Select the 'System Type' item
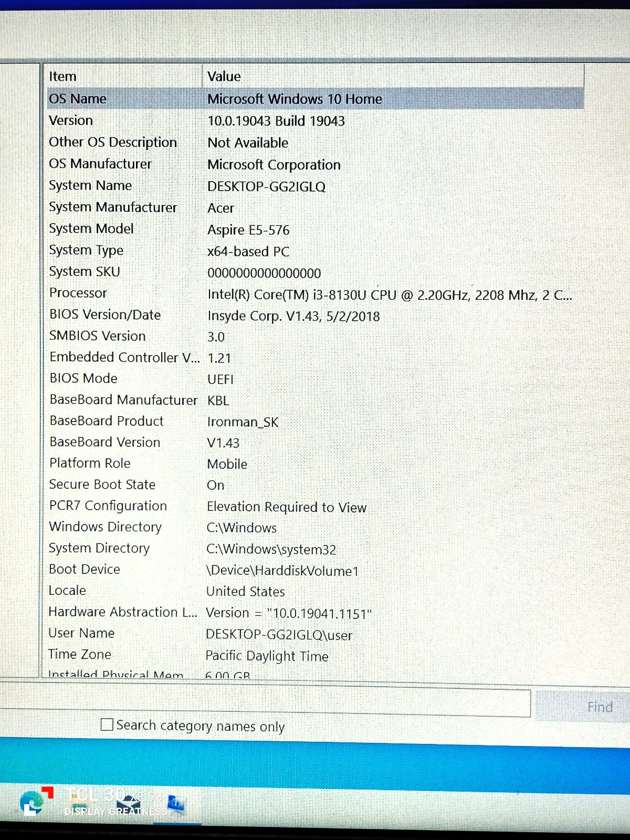The height and width of the screenshot is (840, 630). coord(86,250)
